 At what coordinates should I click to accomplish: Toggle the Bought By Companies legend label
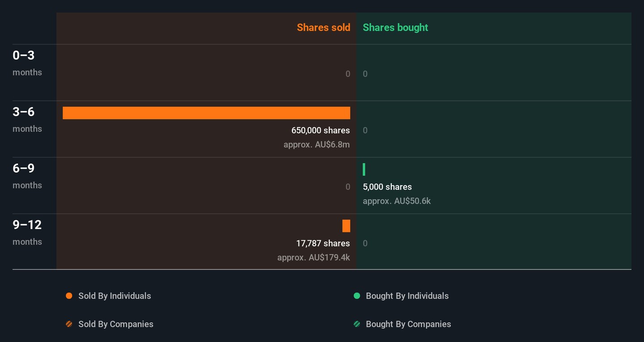pyautogui.click(x=408, y=324)
